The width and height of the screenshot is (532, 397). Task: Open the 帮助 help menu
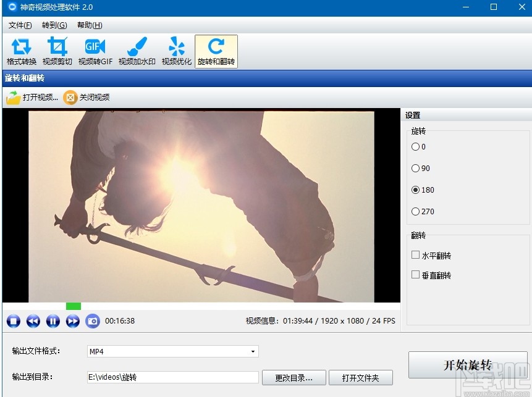(x=89, y=25)
